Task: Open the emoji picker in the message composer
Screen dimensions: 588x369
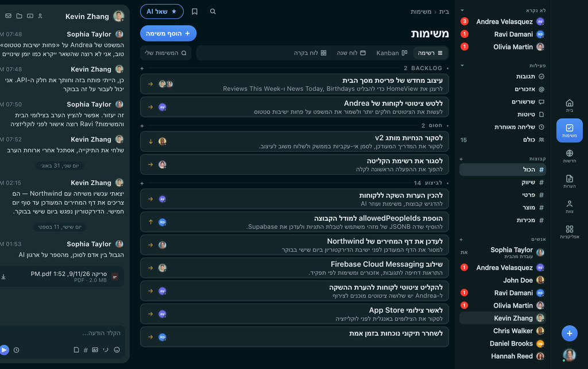Action: point(117,350)
